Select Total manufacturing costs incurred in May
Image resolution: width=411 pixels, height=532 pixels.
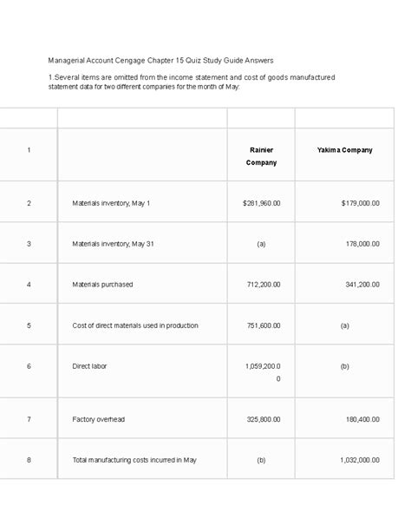[134, 460]
